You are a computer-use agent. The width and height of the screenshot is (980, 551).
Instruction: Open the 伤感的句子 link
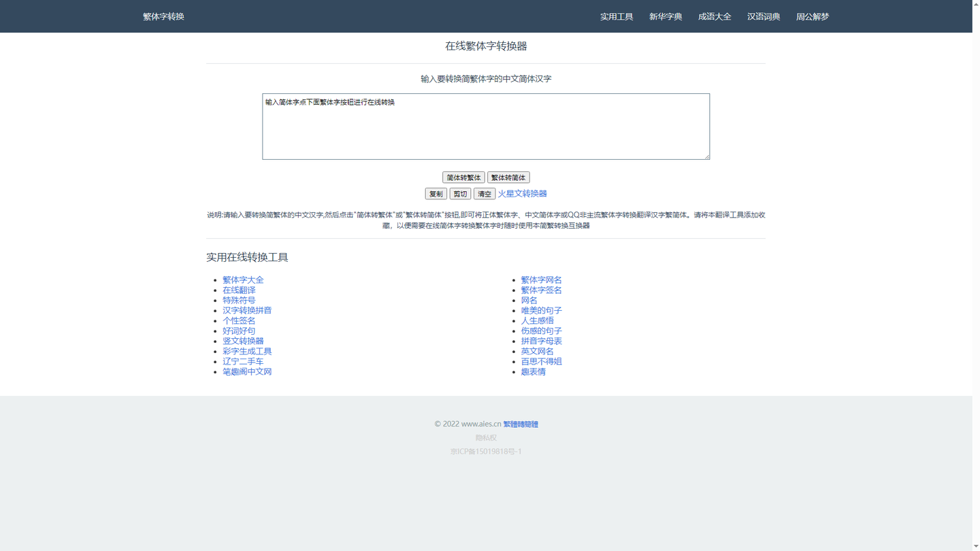point(541,331)
